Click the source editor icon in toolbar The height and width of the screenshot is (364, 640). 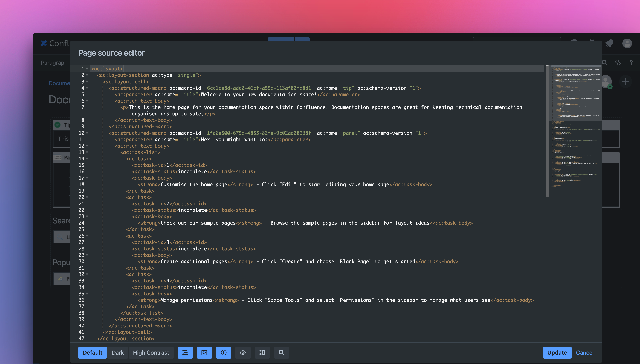coord(618,63)
